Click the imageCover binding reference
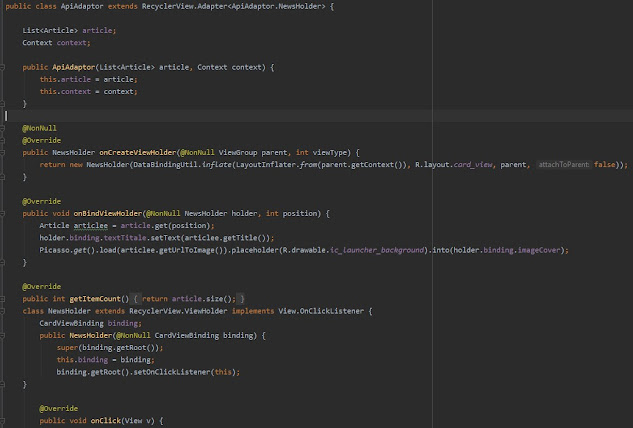 [x=543, y=250]
